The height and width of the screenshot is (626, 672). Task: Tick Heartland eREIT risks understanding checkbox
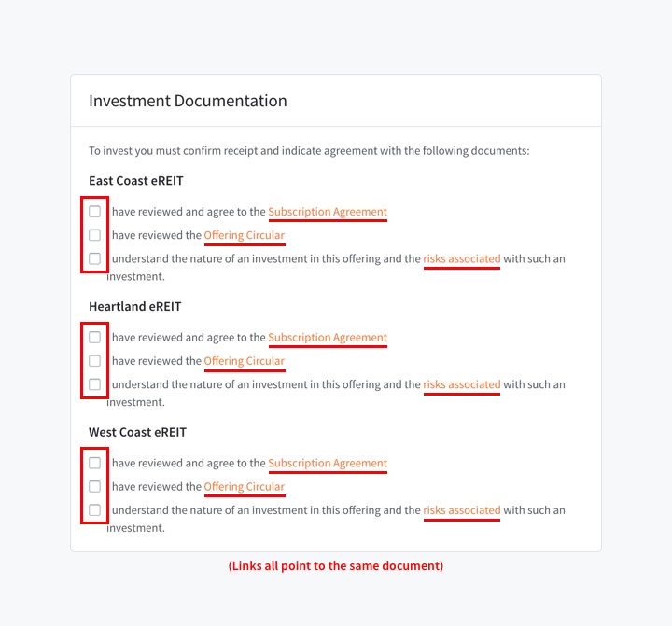point(95,384)
